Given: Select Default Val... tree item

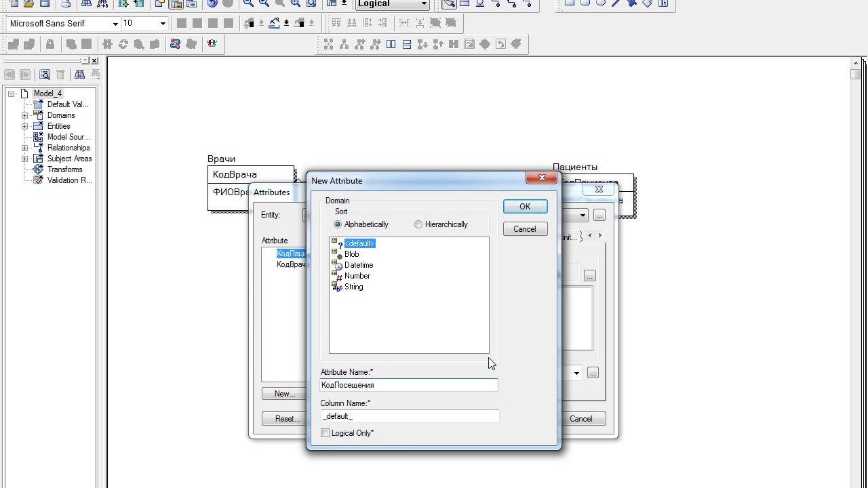Looking at the screenshot, I should (68, 104).
